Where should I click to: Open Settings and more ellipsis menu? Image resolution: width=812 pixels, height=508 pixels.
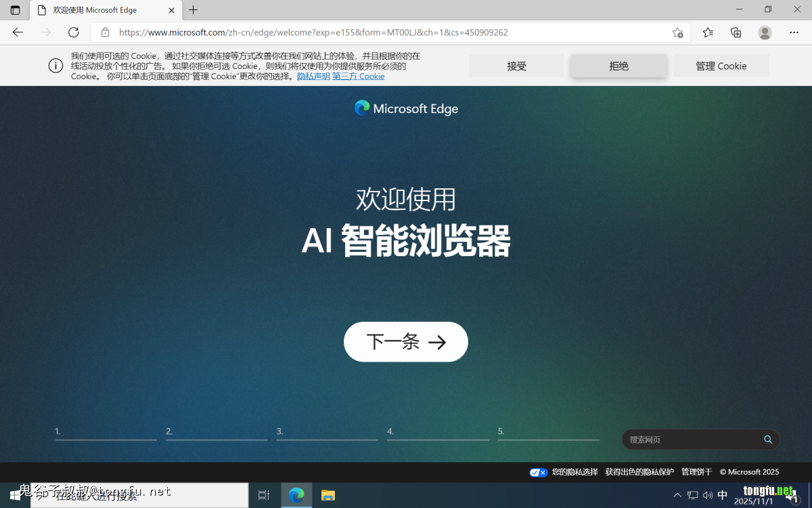794,33
